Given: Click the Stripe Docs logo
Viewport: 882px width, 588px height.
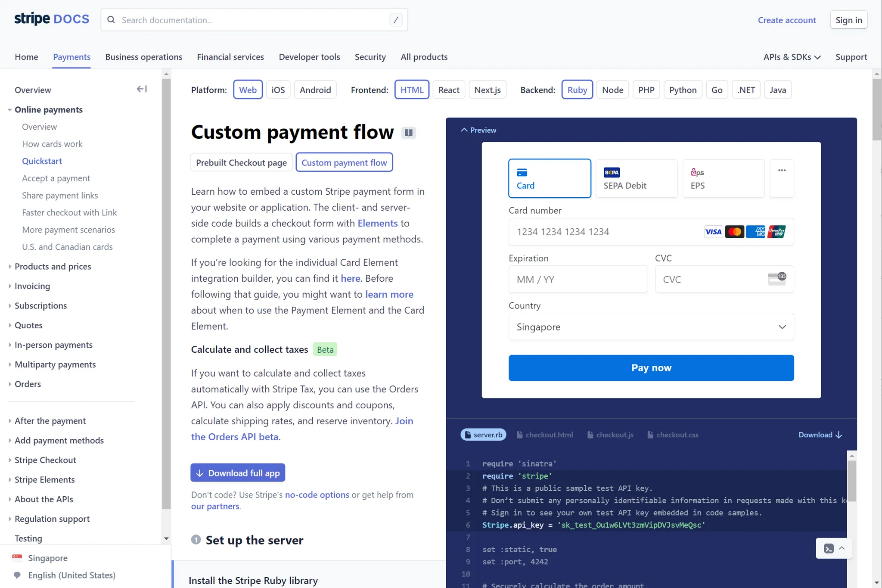Looking at the screenshot, I should tap(51, 19).
